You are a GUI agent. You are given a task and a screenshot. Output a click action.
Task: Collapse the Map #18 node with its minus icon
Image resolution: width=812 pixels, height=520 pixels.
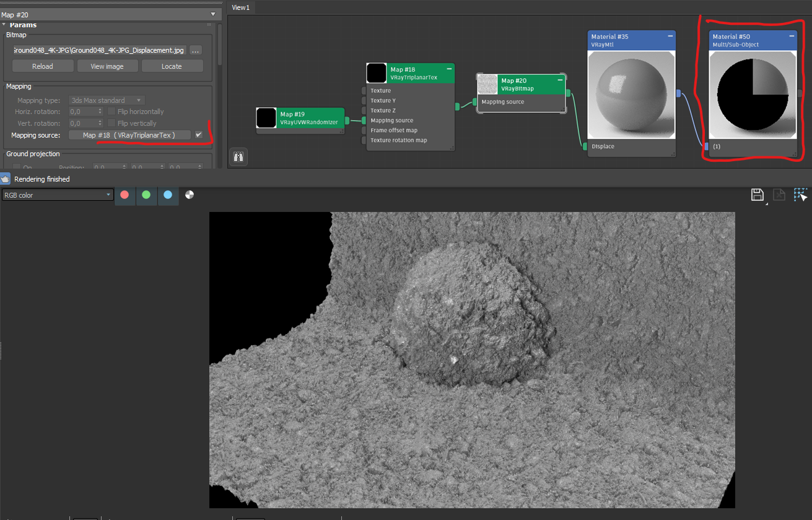(449, 69)
